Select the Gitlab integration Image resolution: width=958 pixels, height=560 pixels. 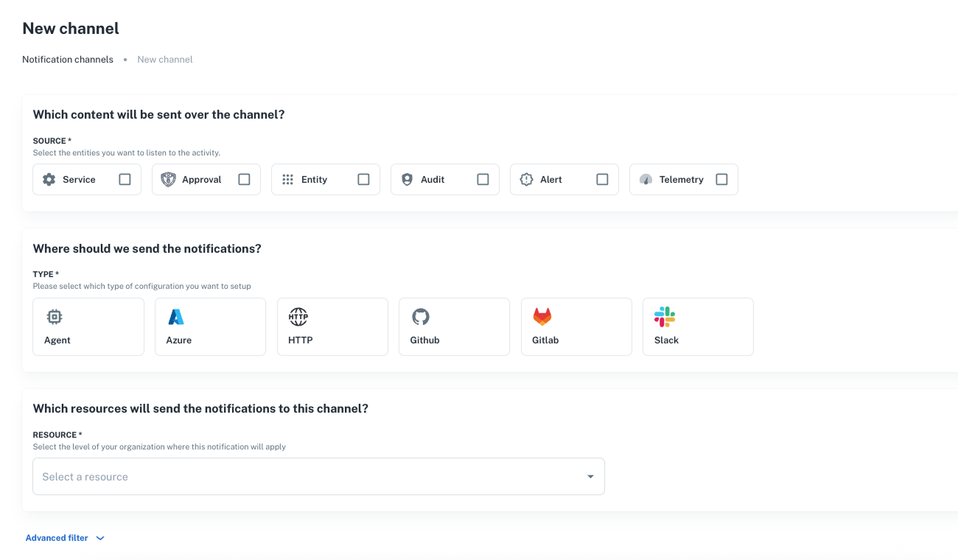(x=576, y=326)
